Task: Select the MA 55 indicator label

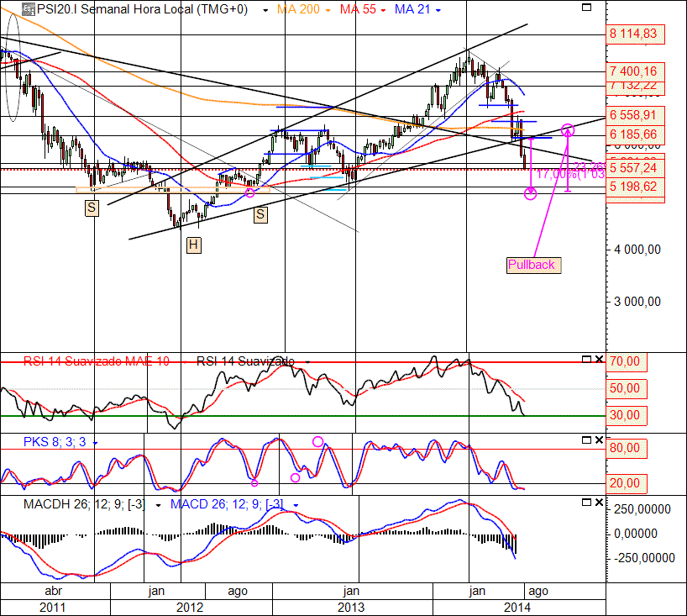Action: 358,9
